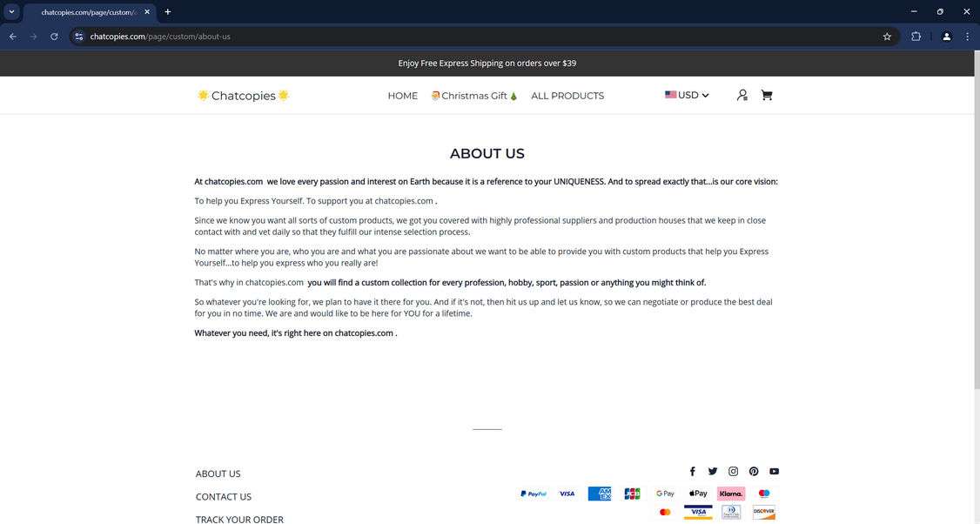This screenshot has height=524, width=980.
Task: Click the Visa Electron logo in second row
Action: click(x=698, y=512)
